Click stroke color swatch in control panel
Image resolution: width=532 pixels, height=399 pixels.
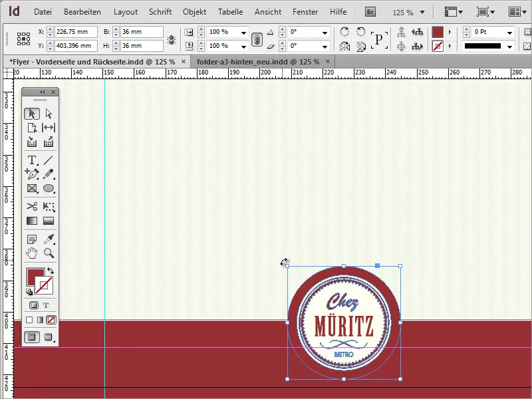tap(438, 46)
